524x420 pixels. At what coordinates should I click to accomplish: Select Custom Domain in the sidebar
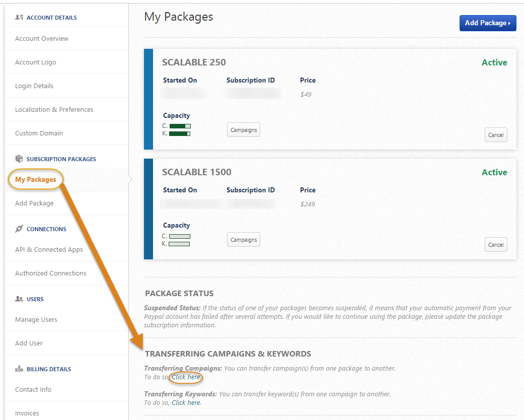click(39, 133)
